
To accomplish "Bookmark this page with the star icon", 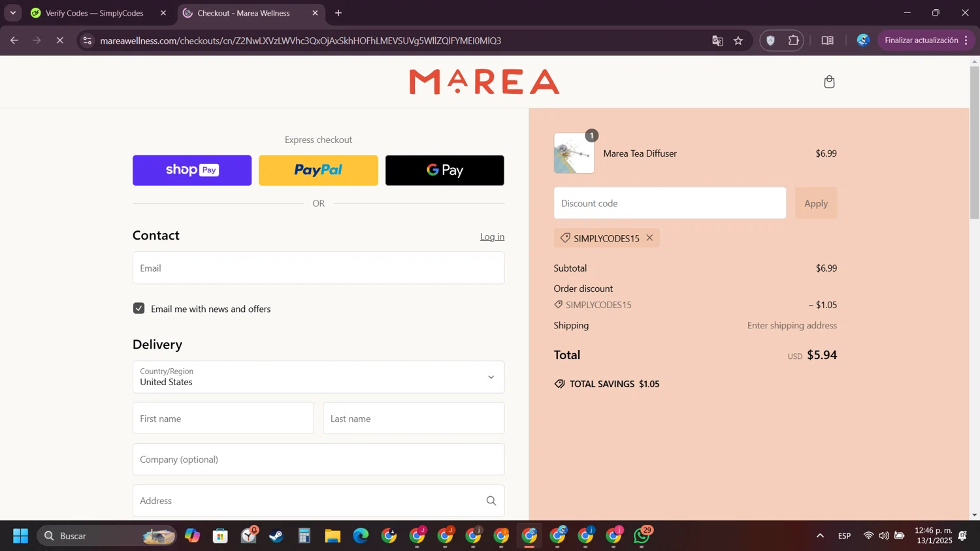I will (738, 40).
